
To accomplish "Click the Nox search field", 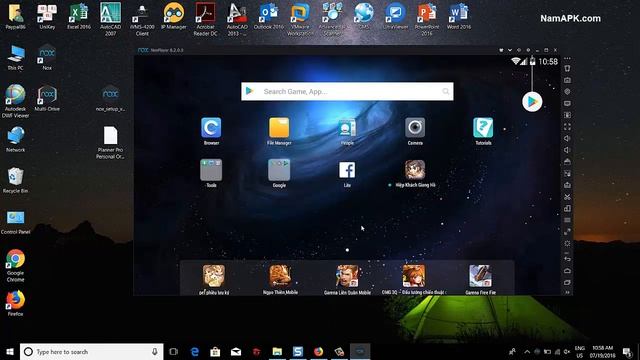I will point(347,91).
